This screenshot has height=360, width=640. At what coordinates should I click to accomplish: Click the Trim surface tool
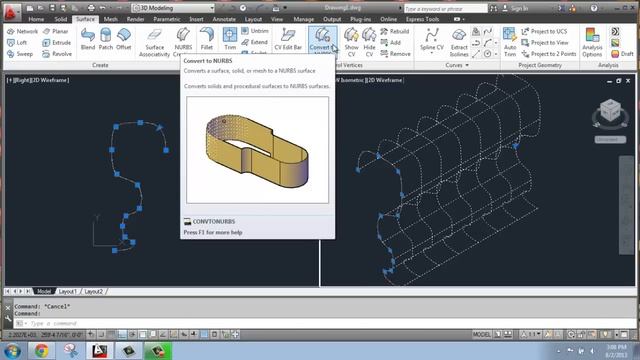(x=230, y=39)
